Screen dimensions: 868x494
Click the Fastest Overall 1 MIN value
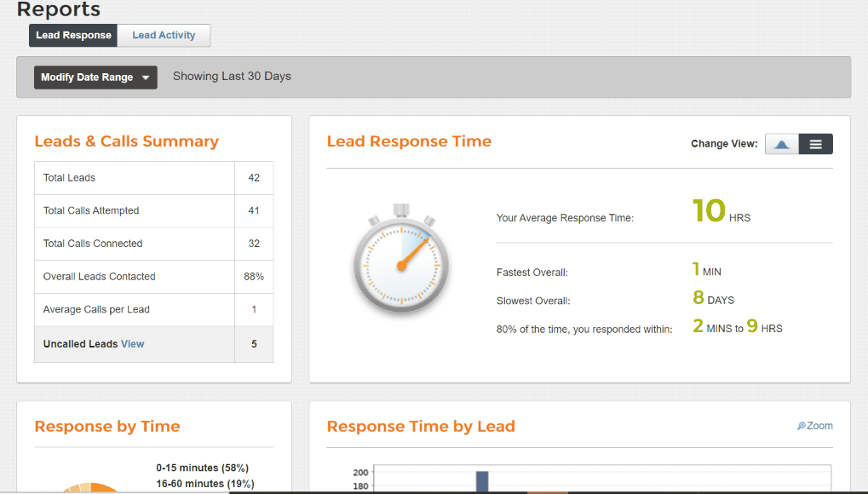click(x=707, y=270)
